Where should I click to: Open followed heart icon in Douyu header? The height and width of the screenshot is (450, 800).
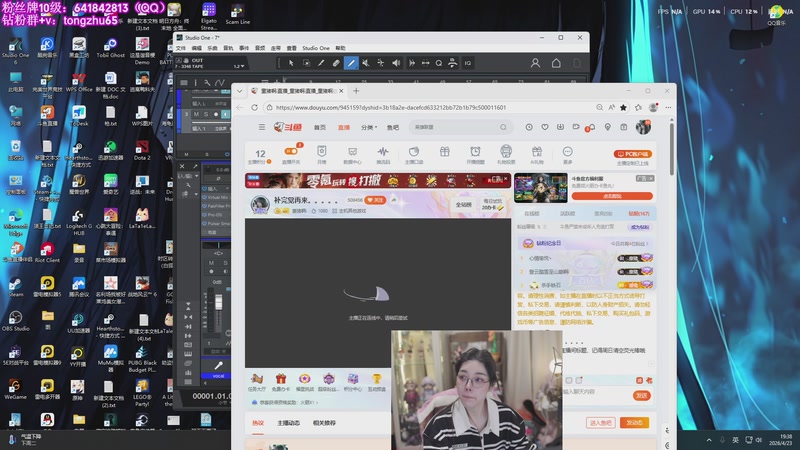(545, 127)
